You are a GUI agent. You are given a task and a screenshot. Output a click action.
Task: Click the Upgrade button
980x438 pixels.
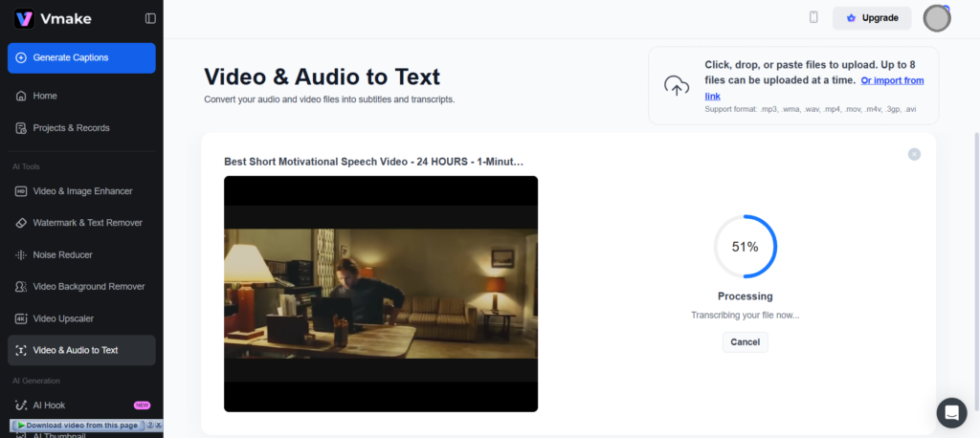[x=871, y=18]
